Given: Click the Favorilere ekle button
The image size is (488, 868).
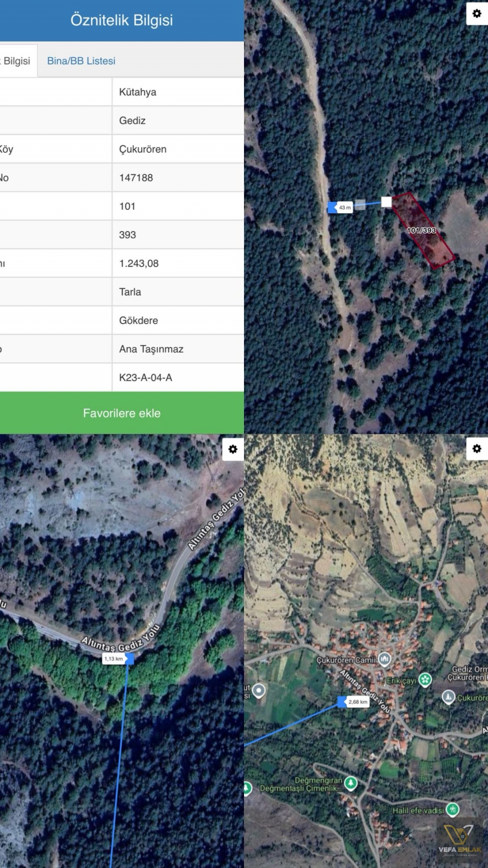Looking at the screenshot, I should coord(122,413).
